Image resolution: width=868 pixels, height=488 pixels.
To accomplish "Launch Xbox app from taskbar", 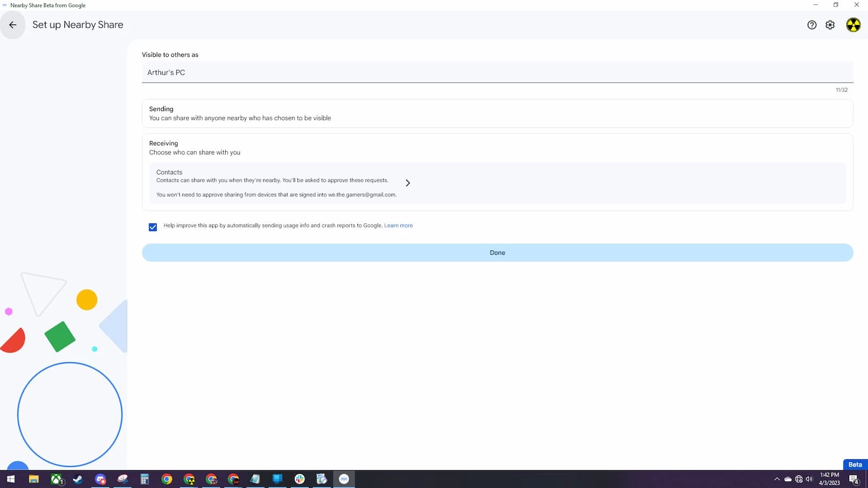I will 56,479.
